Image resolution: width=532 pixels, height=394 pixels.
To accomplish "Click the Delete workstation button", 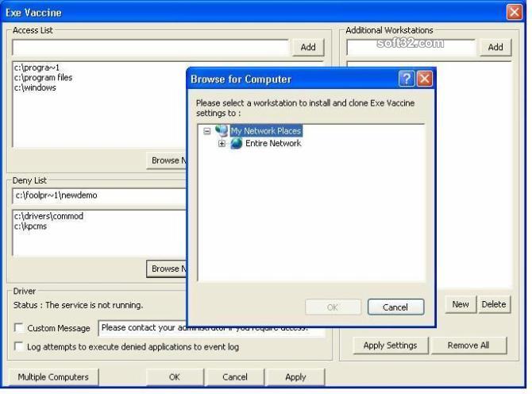I will (494, 304).
